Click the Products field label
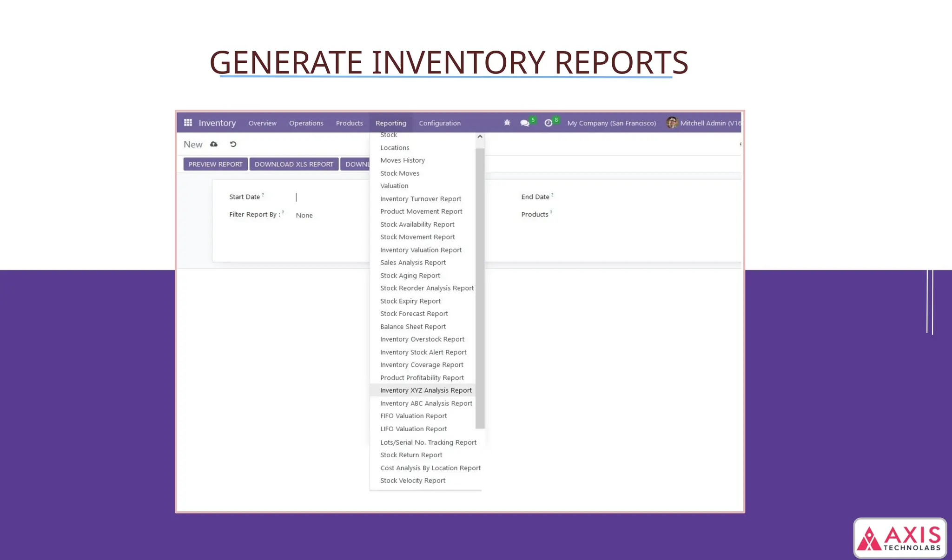952x560 pixels. (535, 214)
